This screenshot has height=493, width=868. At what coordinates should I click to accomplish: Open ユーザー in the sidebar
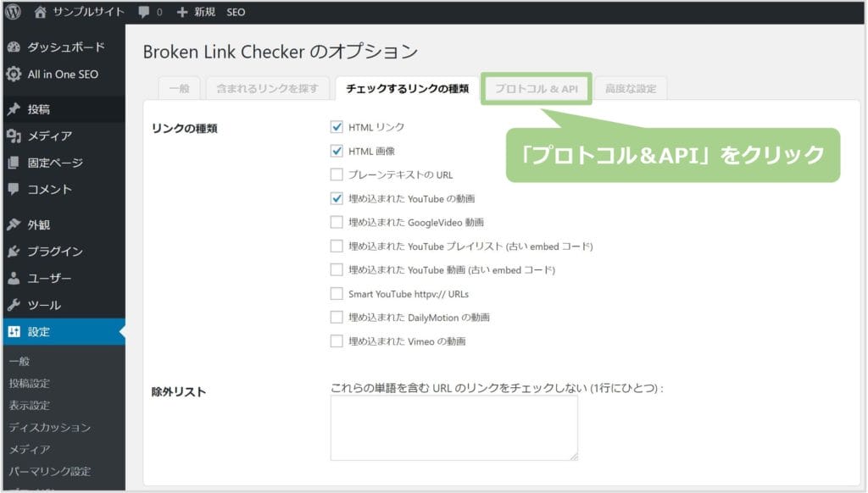tap(49, 279)
